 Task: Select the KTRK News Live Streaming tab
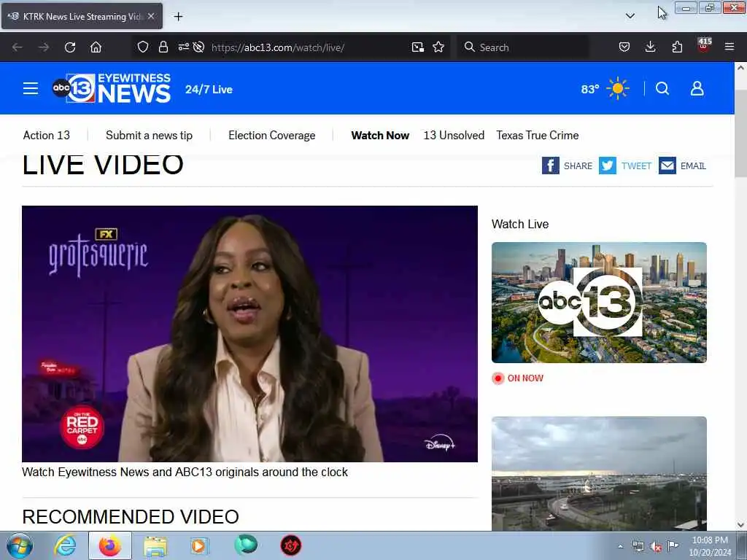coord(82,16)
